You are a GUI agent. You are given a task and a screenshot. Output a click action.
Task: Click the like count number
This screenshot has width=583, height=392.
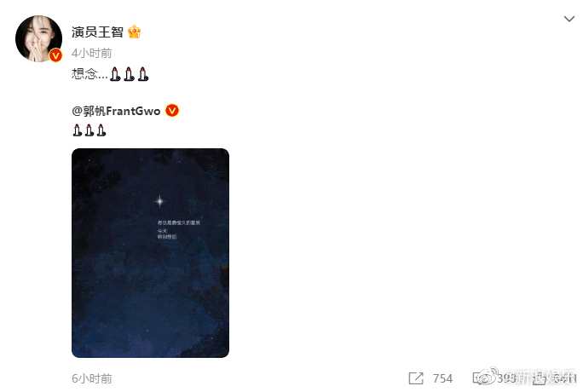[564, 378]
